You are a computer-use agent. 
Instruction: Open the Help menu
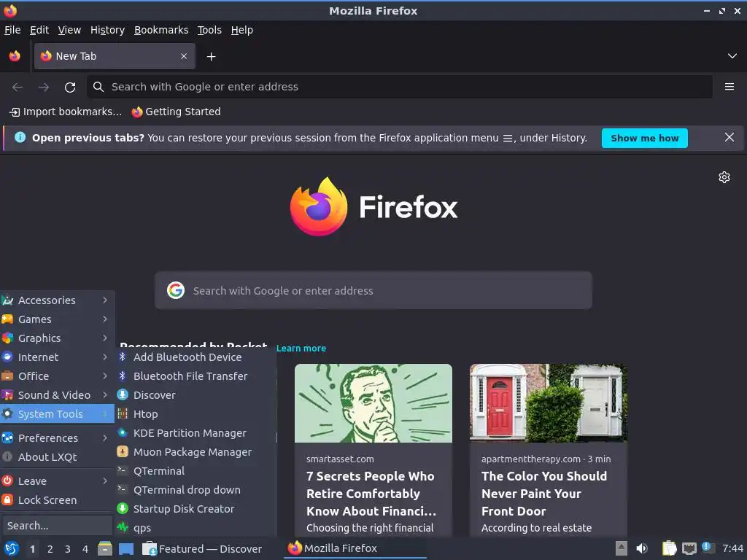(x=242, y=30)
